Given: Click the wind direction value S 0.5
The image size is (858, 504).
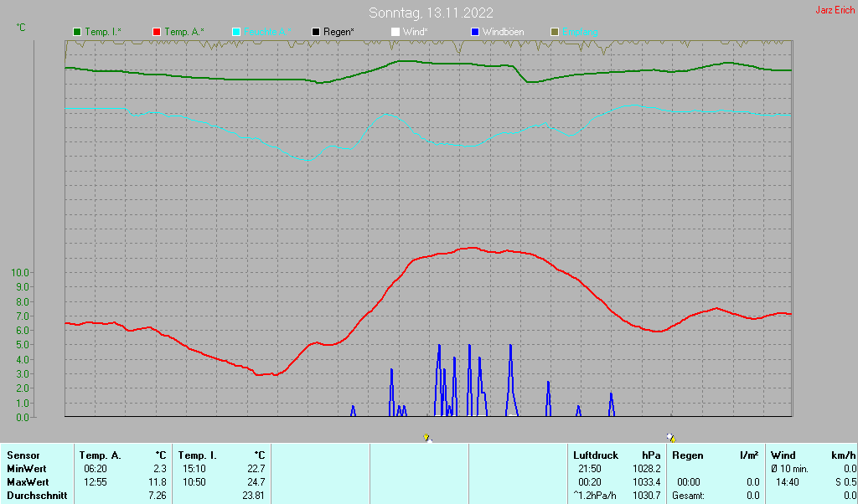Looking at the screenshot, I should [845, 482].
